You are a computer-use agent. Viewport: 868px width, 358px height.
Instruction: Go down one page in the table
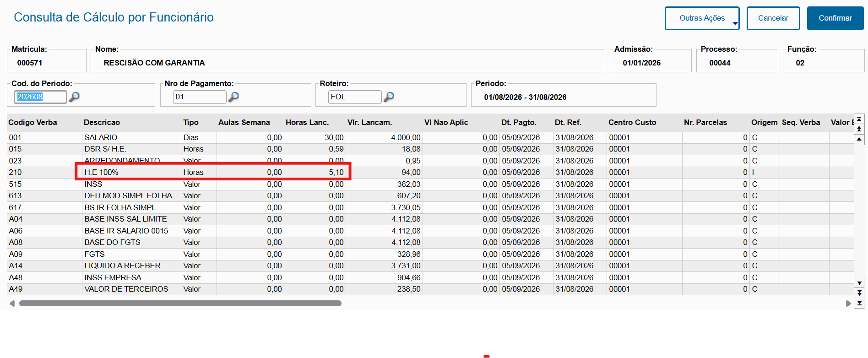pyautogui.click(x=859, y=293)
